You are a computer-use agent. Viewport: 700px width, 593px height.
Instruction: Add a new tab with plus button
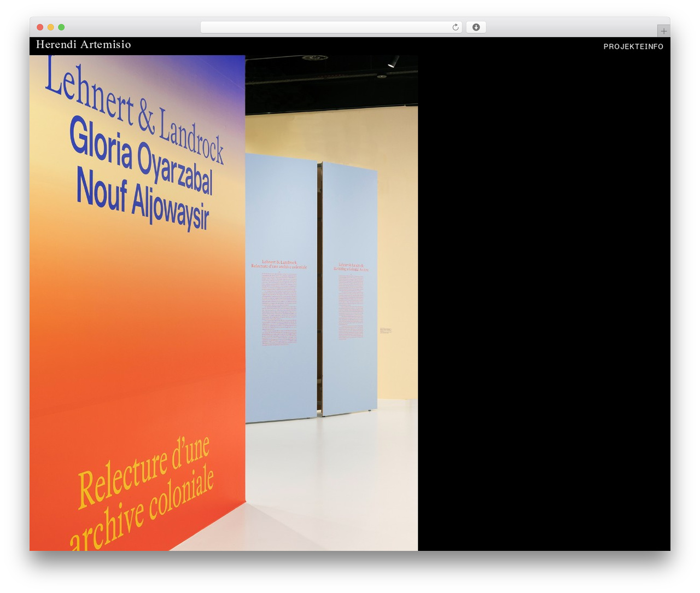(x=663, y=31)
